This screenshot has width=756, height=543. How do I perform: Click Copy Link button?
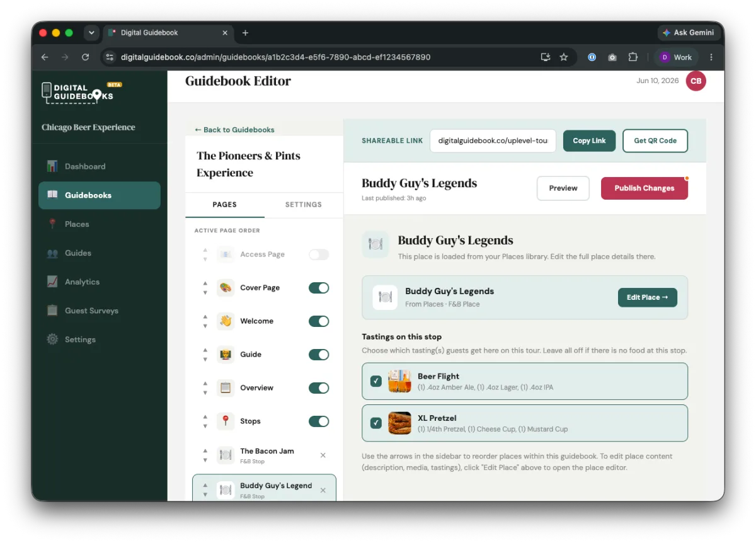tap(590, 141)
